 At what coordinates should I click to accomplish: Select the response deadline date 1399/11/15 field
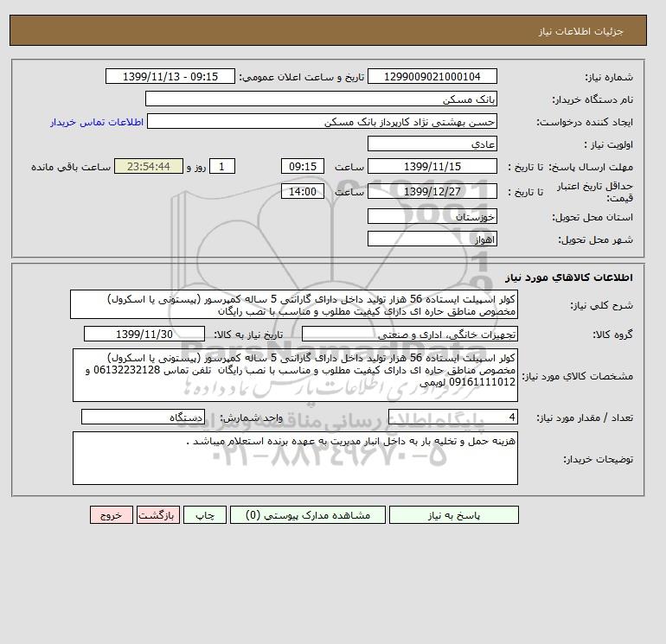[432, 167]
